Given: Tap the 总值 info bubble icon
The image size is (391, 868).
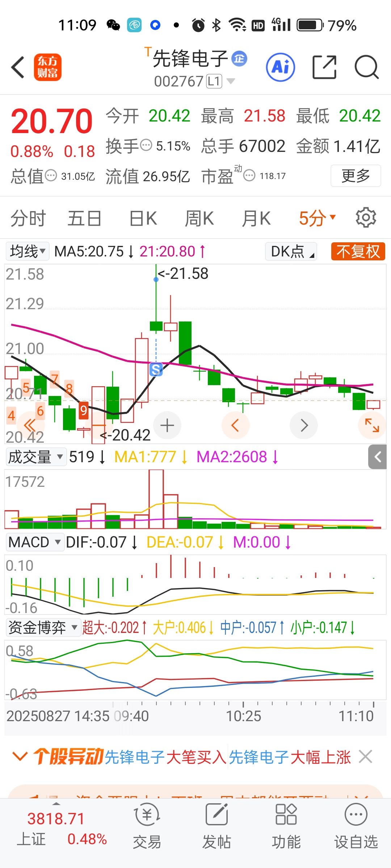Looking at the screenshot, I should pyautogui.click(x=51, y=176).
